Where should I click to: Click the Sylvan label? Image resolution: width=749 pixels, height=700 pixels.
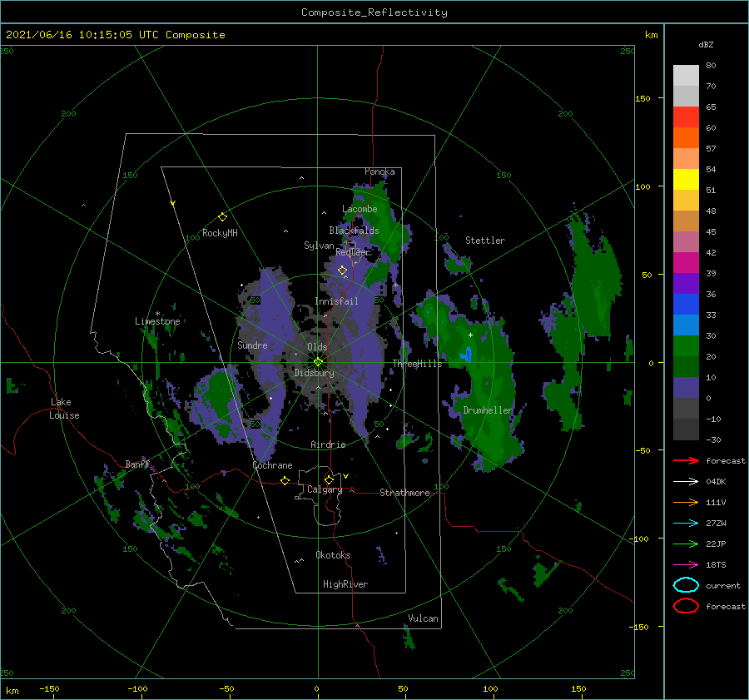[x=319, y=246]
